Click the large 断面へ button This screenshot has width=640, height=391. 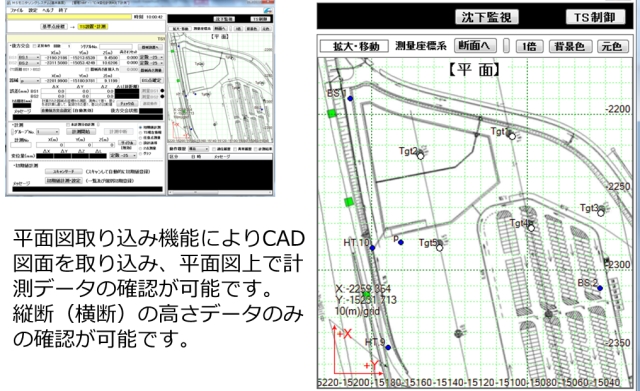coord(475,45)
